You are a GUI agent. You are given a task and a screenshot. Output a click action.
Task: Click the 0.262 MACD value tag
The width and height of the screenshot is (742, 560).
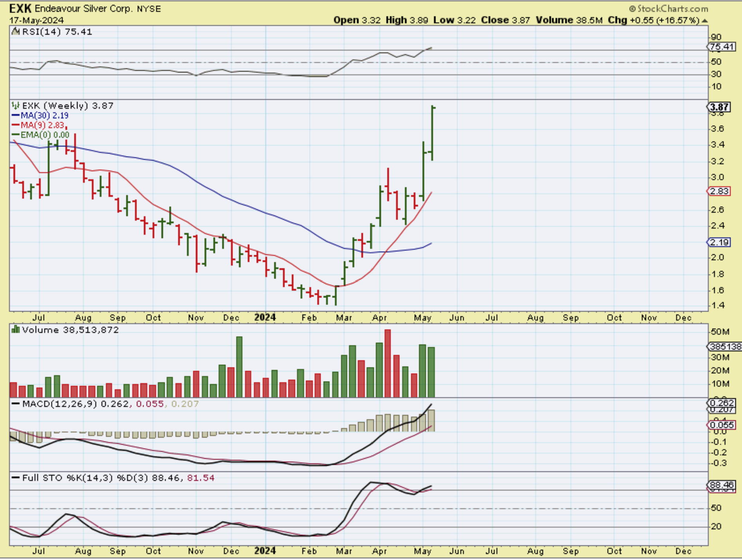click(722, 403)
